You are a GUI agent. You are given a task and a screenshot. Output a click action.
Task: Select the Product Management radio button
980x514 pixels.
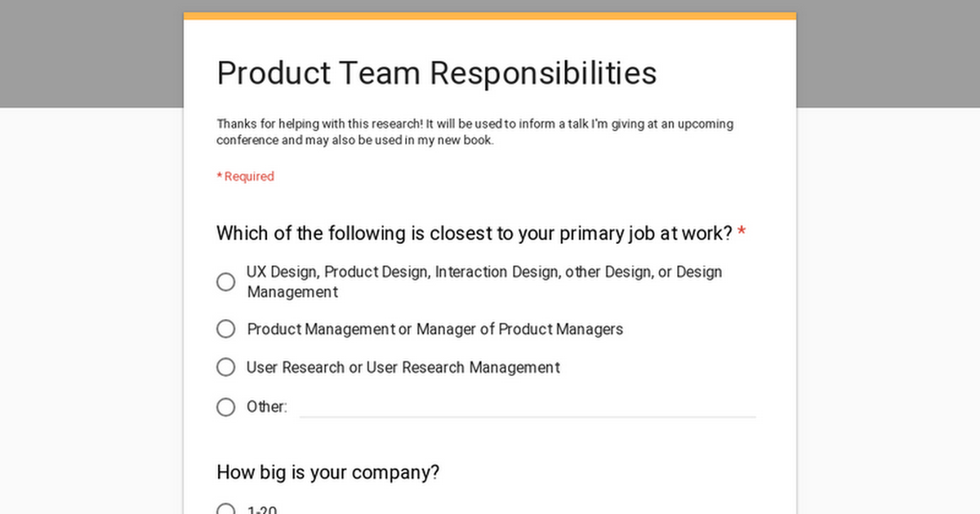tap(225, 329)
